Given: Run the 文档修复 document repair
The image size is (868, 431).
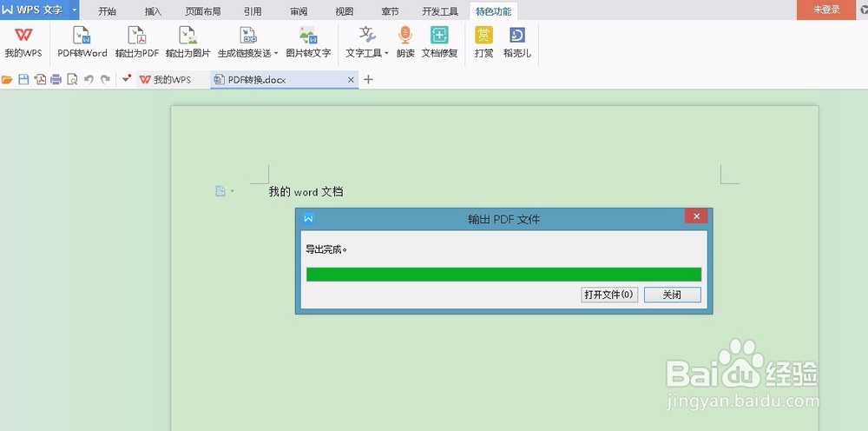Looking at the screenshot, I should point(439,42).
